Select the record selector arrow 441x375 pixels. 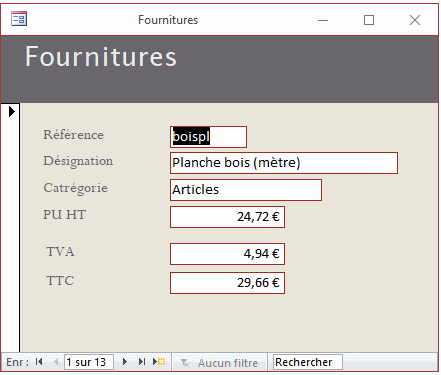(12, 111)
